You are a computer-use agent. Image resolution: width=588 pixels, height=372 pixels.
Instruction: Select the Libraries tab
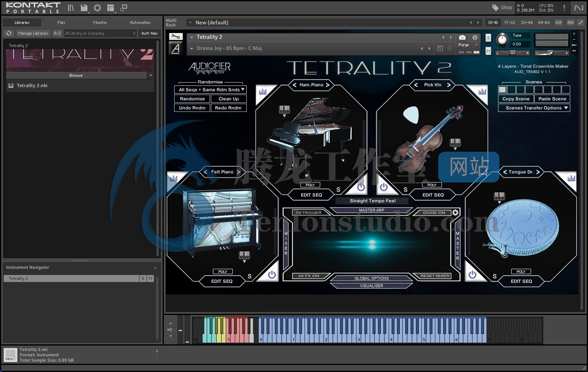[22, 23]
